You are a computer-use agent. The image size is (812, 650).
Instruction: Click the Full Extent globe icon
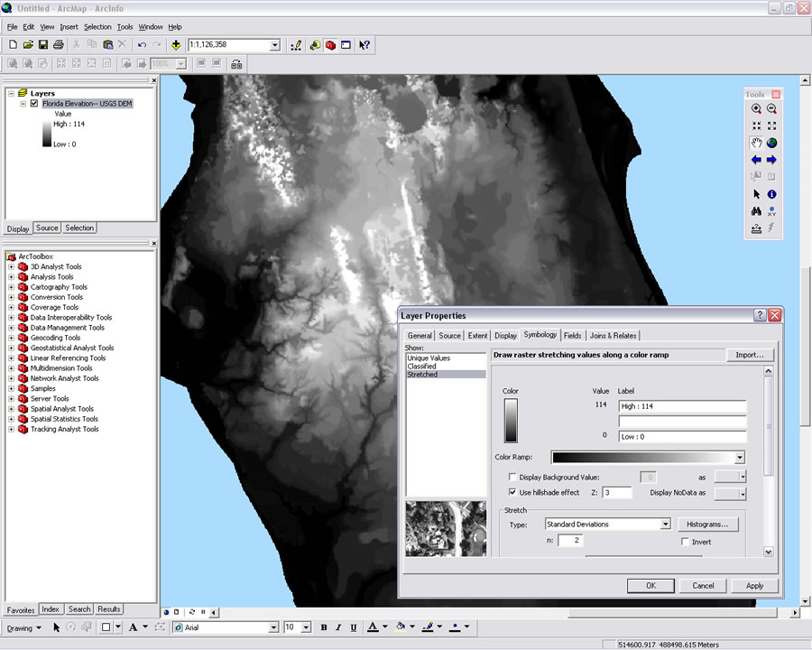(x=772, y=143)
